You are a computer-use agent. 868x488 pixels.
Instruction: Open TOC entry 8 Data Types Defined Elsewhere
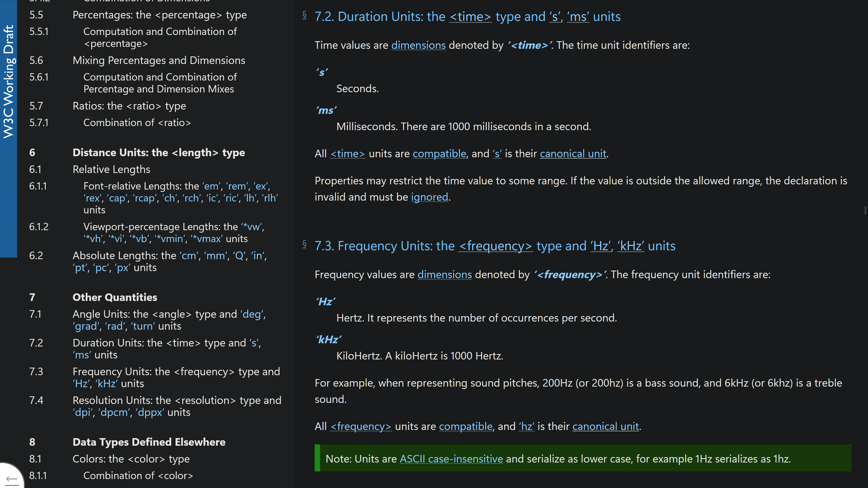[149, 442]
